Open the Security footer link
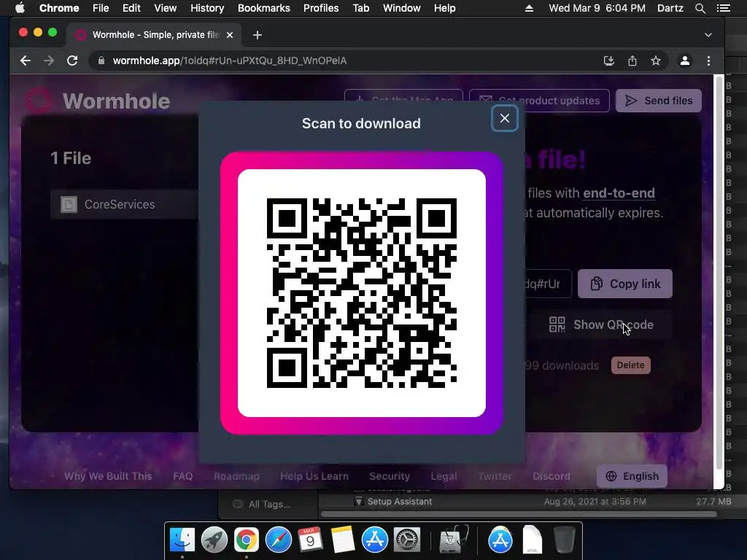Image resolution: width=747 pixels, height=560 pixels. pos(390,476)
